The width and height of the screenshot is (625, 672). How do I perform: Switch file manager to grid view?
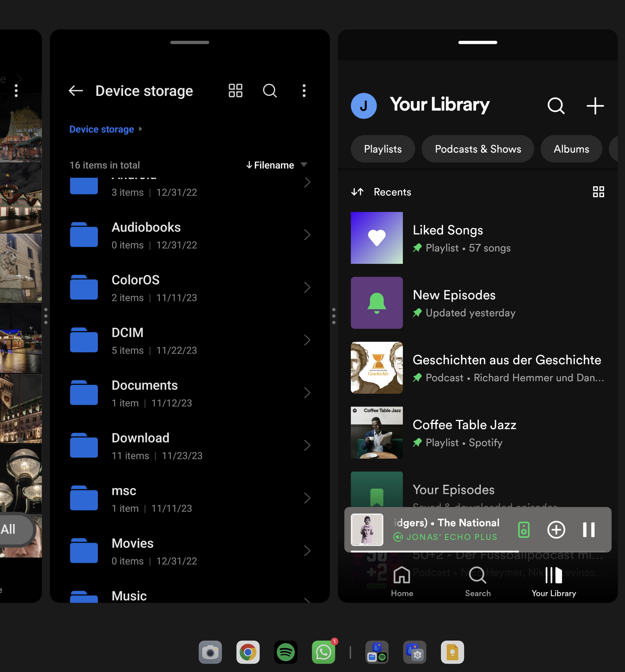click(235, 91)
